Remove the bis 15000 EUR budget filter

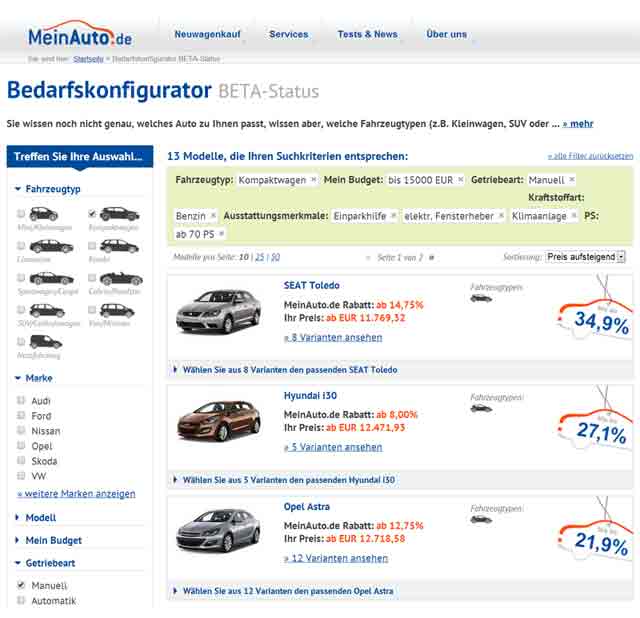461,180
